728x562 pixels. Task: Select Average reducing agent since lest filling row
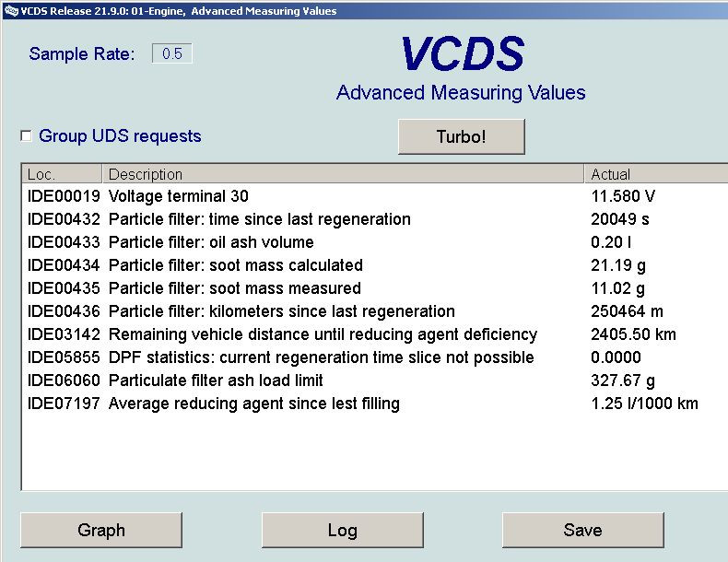click(x=375, y=404)
